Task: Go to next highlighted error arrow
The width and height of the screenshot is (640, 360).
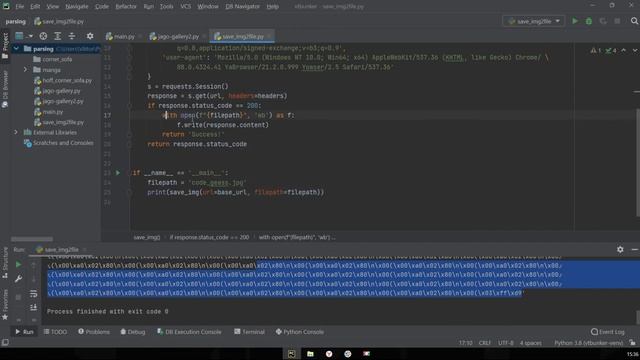Action: pyautogui.click(x=634, y=51)
